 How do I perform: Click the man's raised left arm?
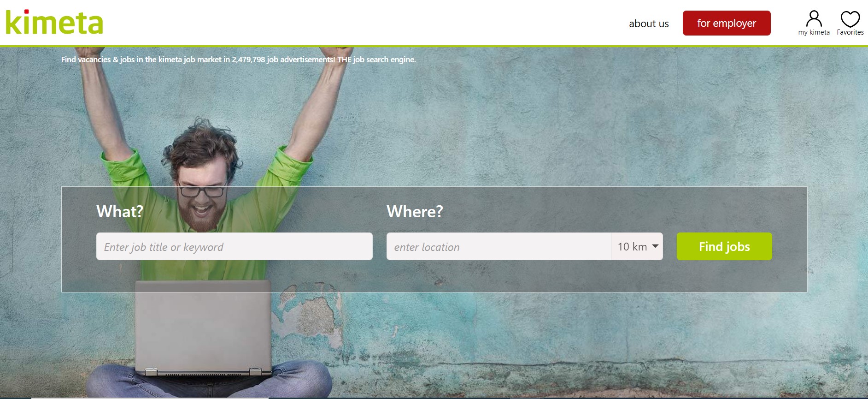coord(318,101)
